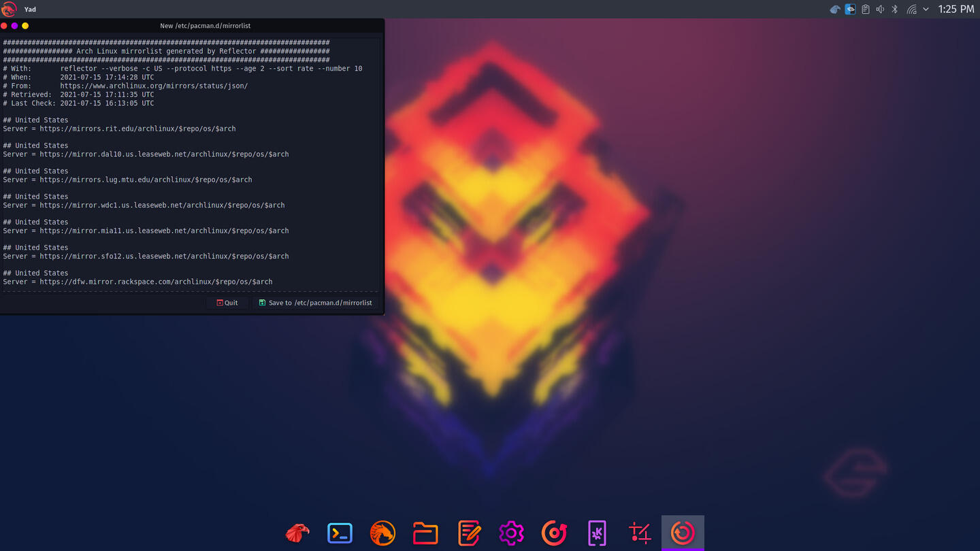Viewport: 980px width, 551px height.
Task: Click the '# When: 2021-07-15 17:14:28 UTC' line
Action: pyautogui.click(x=78, y=78)
